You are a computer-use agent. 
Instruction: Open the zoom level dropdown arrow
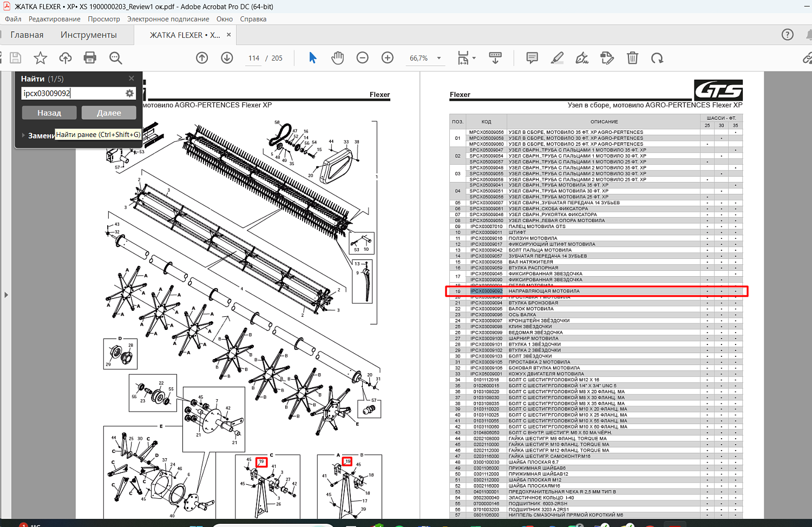pos(439,58)
